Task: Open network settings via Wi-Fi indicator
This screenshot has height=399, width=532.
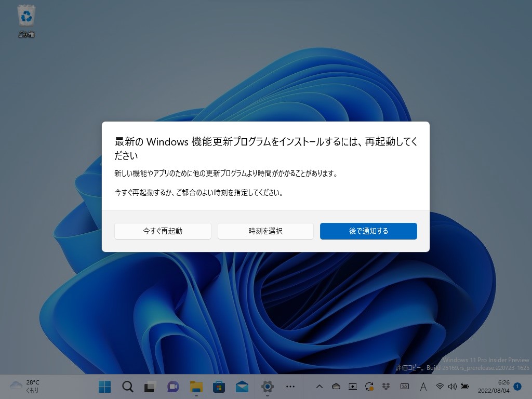Action: (440, 387)
